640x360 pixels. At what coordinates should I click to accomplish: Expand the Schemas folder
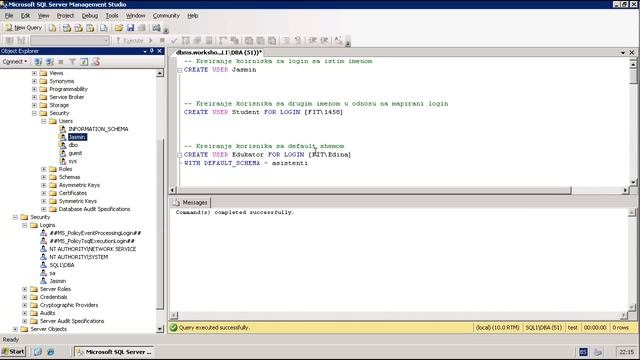click(x=44, y=177)
